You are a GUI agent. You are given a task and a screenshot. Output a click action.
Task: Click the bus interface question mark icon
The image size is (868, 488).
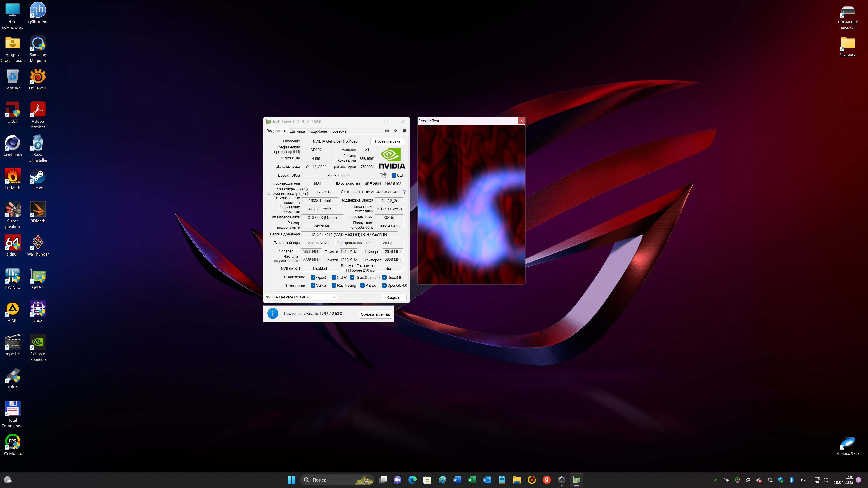[x=404, y=192]
